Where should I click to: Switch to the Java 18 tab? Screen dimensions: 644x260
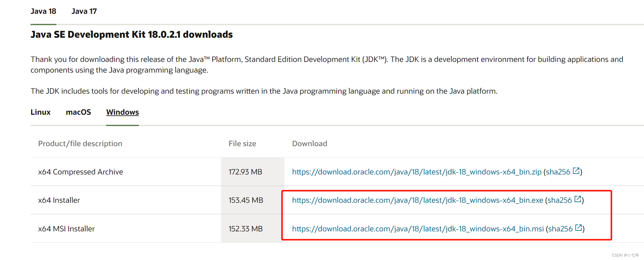pyautogui.click(x=43, y=11)
